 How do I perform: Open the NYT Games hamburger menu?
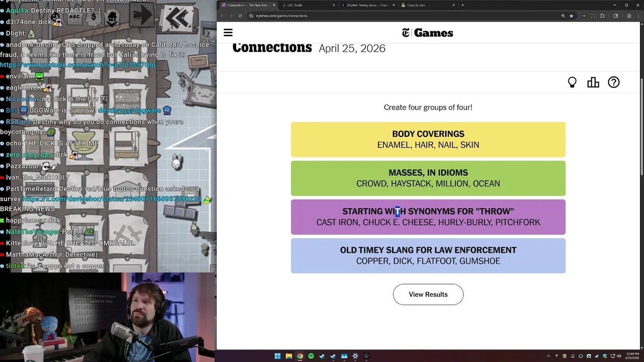pyautogui.click(x=228, y=33)
